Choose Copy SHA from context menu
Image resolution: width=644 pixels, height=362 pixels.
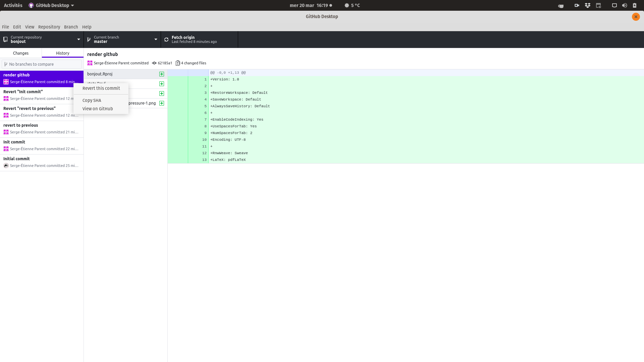[x=101, y=100]
